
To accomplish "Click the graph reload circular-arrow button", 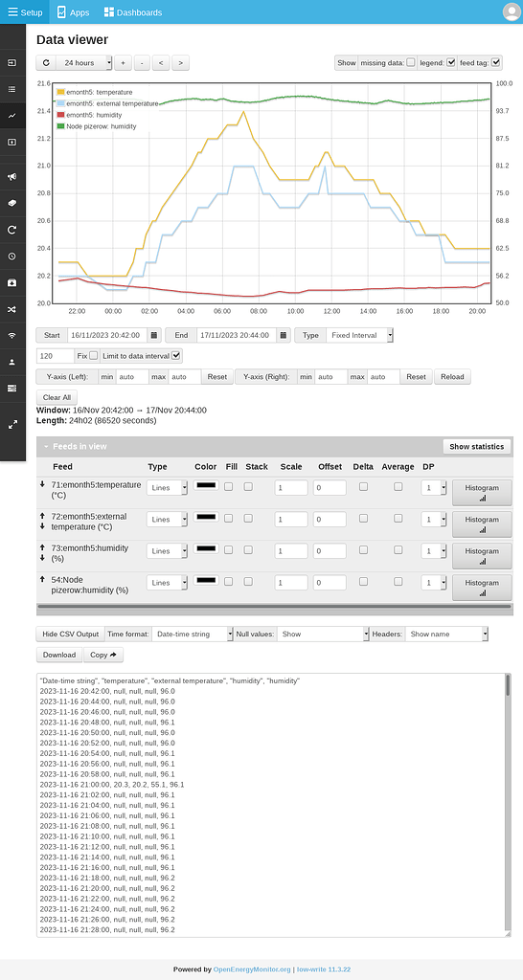I will 46,62.
